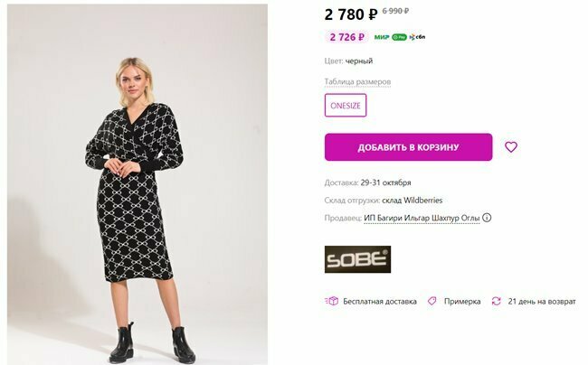Viewport: 588px width, 365px height.
Task: Click the crossed-out 6 990 ₽ old price
Action: click(395, 12)
